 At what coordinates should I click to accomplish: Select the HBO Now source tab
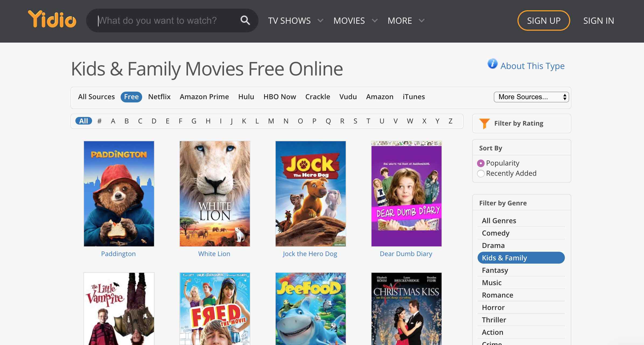(x=280, y=97)
